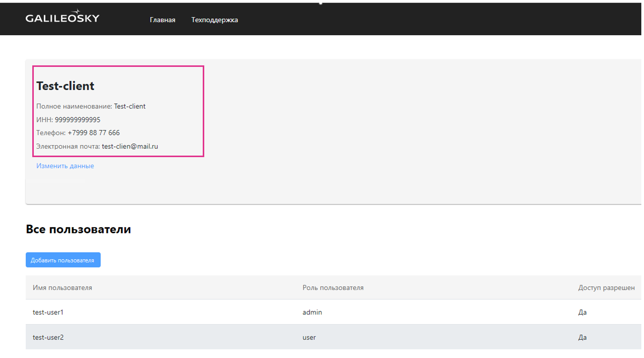The height and width of the screenshot is (358, 644).
Task: Select the test-user1 row name
Action: 48,312
